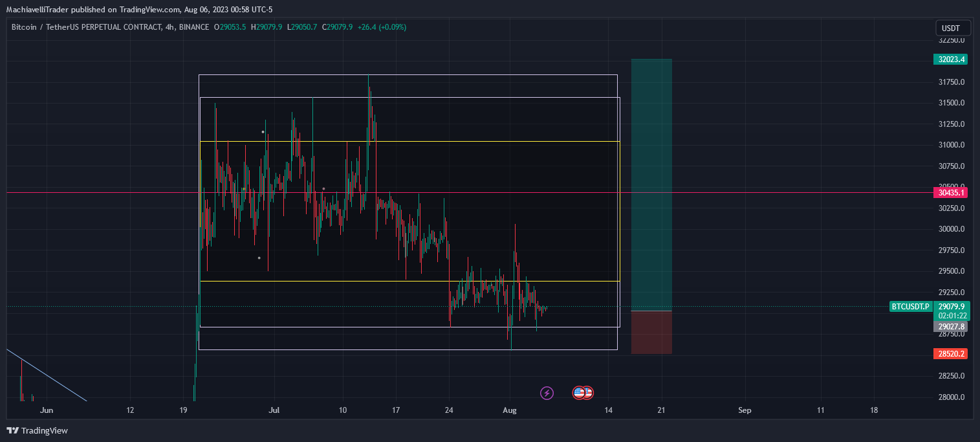
Task: Select the 28520.2 stop-loss price label
Action: 951,353
